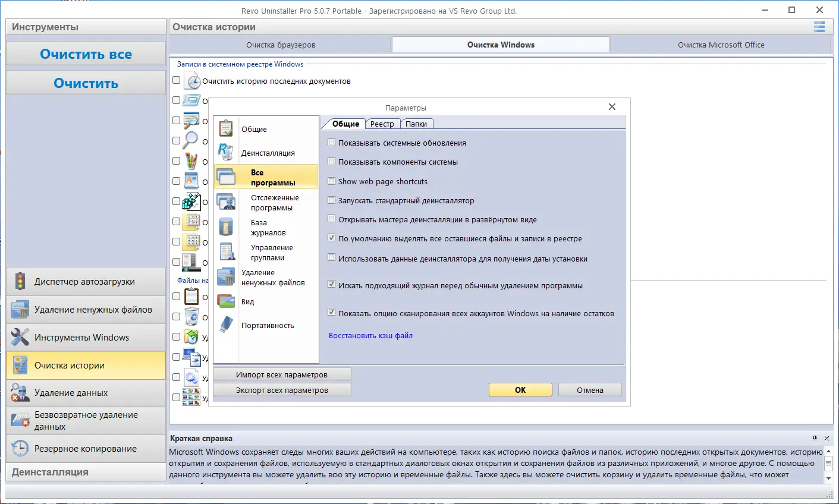
Task: Tick the Show web page shortcuts checkbox
Action: (332, 181)
